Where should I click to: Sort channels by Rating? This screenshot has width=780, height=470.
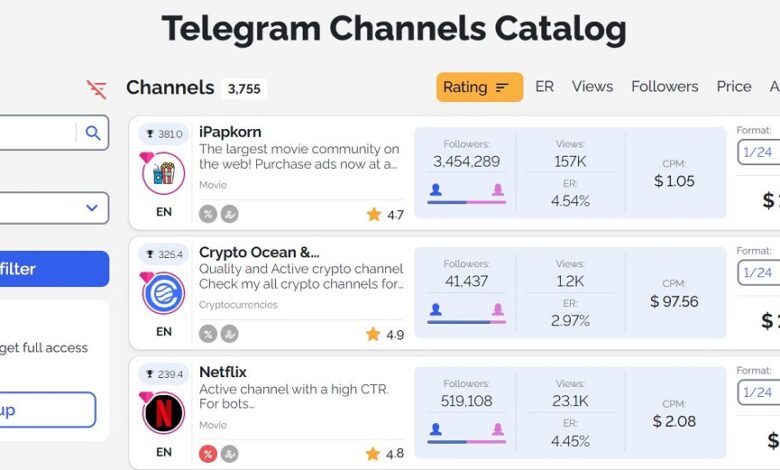click(476, 87)
